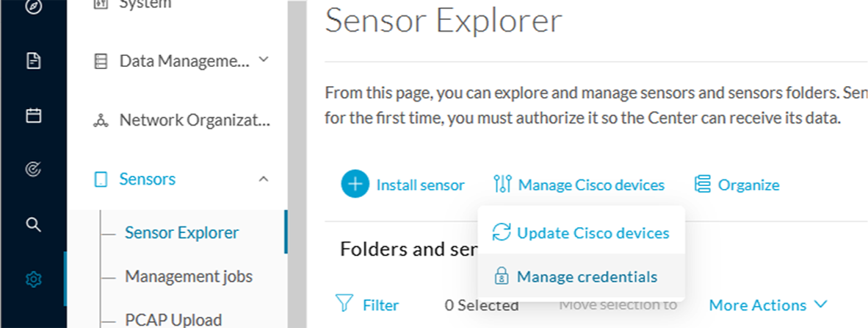Image resolution: width=868 pixels, height=328 pixels.
Task: Click the Install sensor button
Action: 403,185
